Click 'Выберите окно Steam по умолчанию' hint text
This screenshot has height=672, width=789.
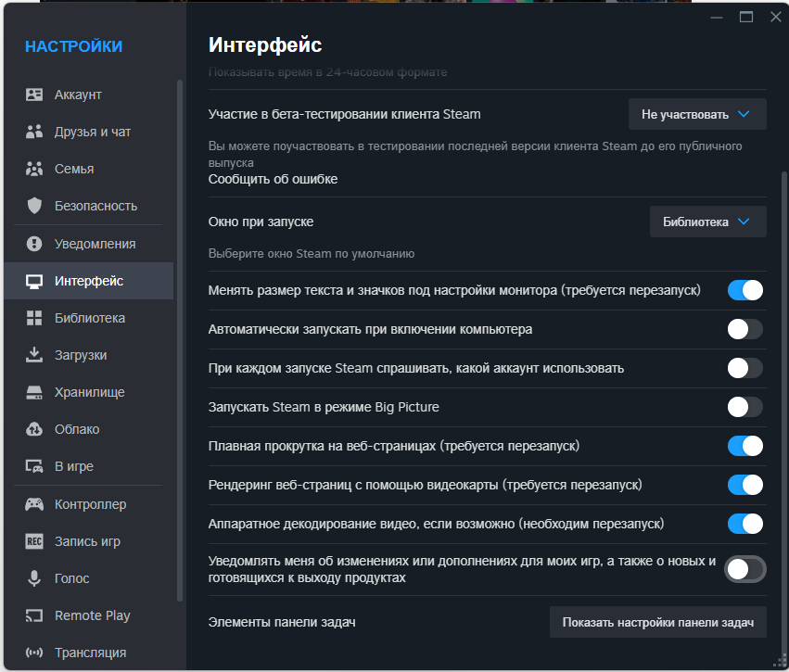tap(312, 254)
